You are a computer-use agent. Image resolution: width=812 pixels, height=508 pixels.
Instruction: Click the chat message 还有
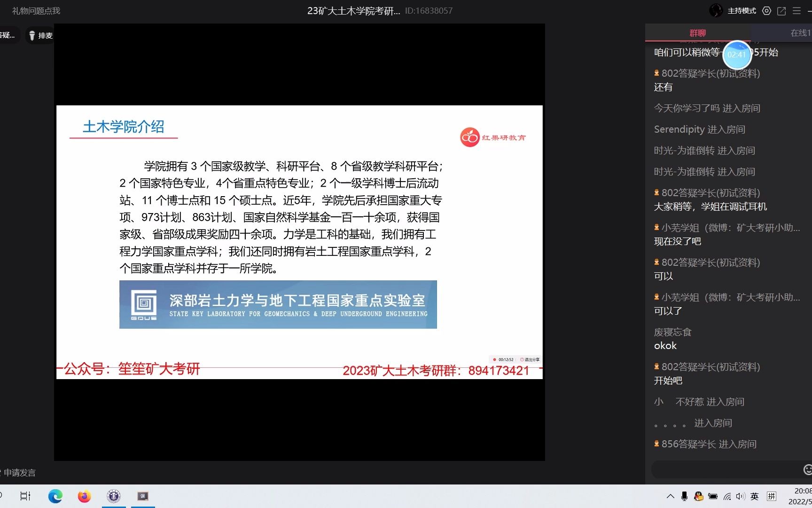pos(664,87)
